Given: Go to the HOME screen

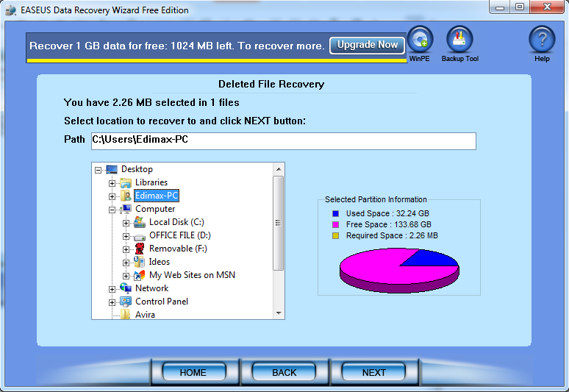Looking at the screenshot, I should click(x=194, y=372).
